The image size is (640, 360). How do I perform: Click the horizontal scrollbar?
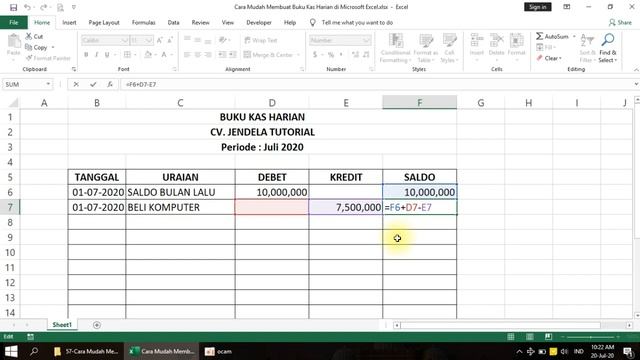(500, 325)
